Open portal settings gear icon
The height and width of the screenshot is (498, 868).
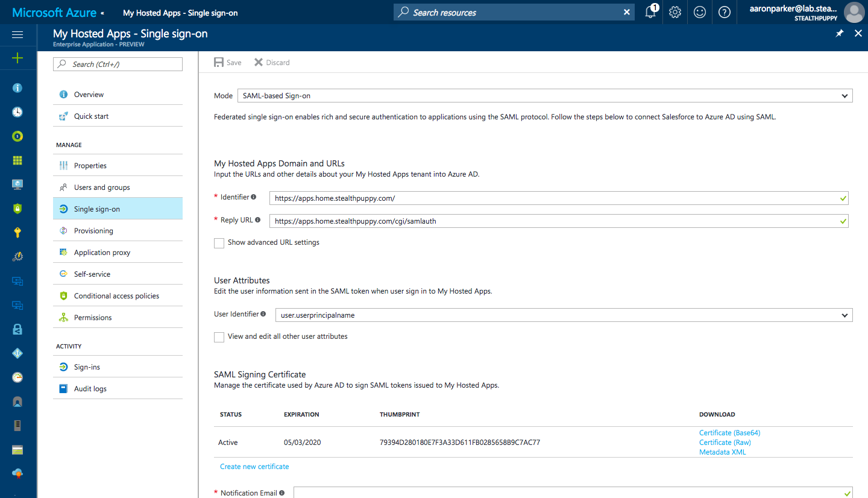[675, 12]
